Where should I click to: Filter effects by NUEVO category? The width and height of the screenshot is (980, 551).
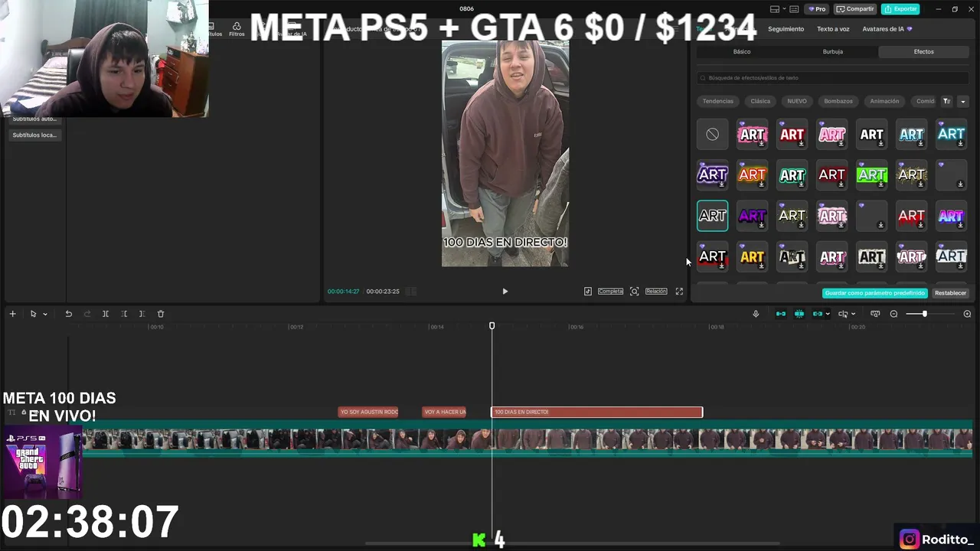coord(797,101)
